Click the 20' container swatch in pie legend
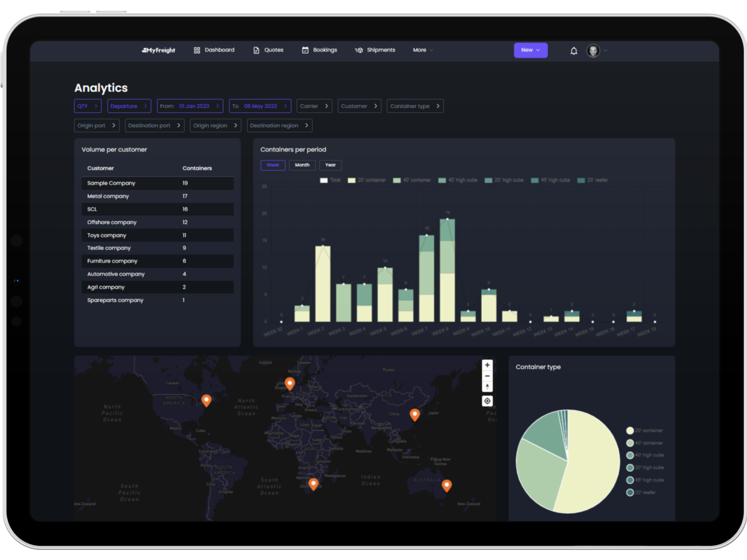The width and height of the screenshot is (747, 560). (x=630, y=430)
